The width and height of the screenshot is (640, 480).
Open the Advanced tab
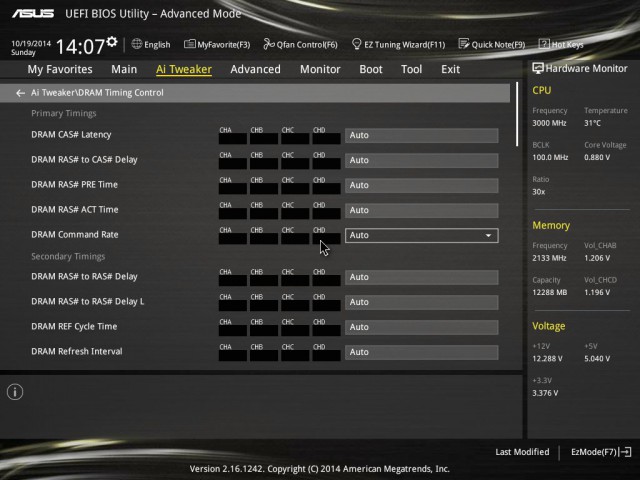255,69
